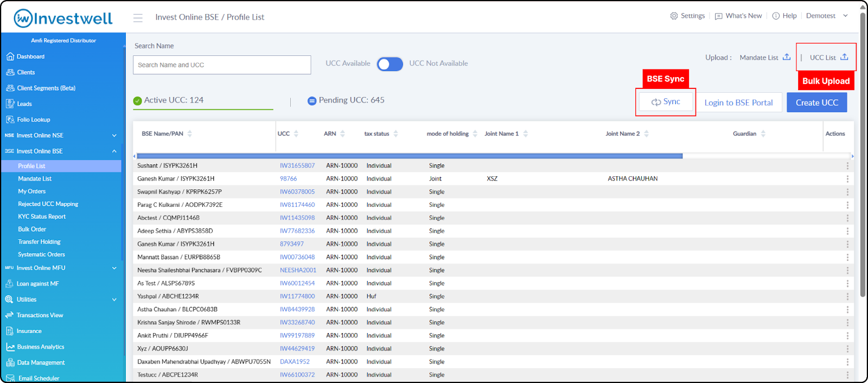This screenshot has height=383, width=868.
Task: Click the Sync button
Action: (666, 101)
